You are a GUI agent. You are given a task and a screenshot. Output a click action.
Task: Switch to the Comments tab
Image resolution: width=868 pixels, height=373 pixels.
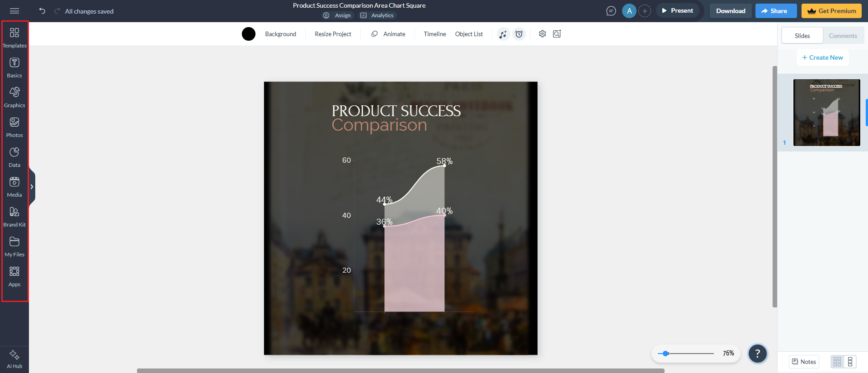tap(843, 36)
